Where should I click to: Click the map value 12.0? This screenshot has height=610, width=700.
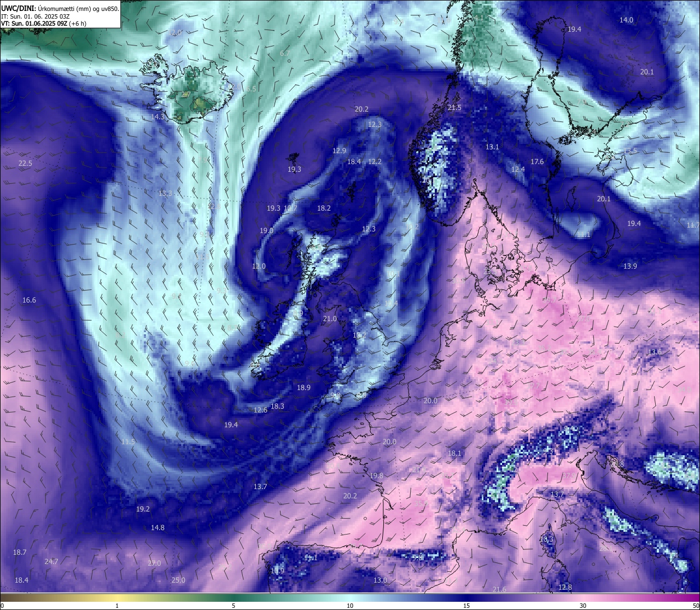259,266
